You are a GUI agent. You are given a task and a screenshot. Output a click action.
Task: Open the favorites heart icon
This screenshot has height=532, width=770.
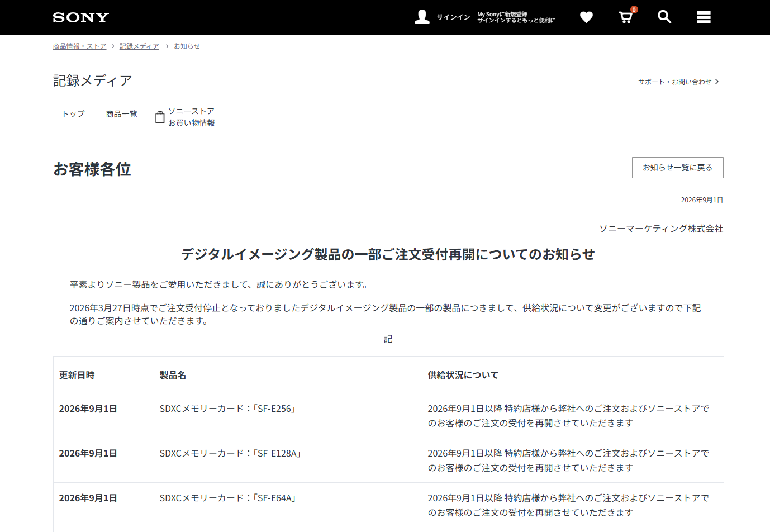tap(586, 17)
